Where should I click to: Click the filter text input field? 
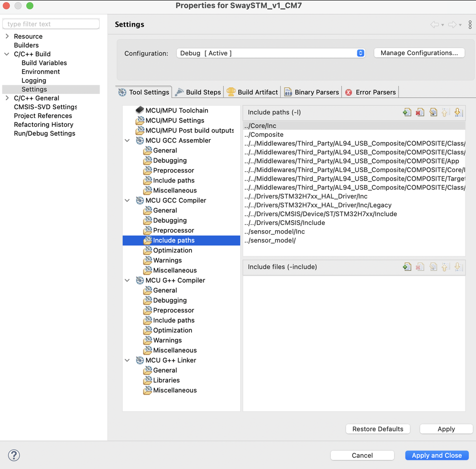51,24
